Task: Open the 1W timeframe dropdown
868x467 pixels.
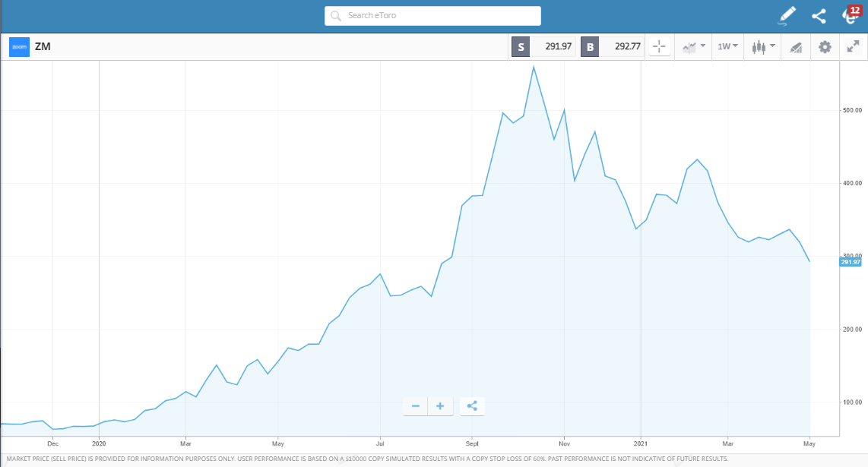Action: click(x=727, y=46)
